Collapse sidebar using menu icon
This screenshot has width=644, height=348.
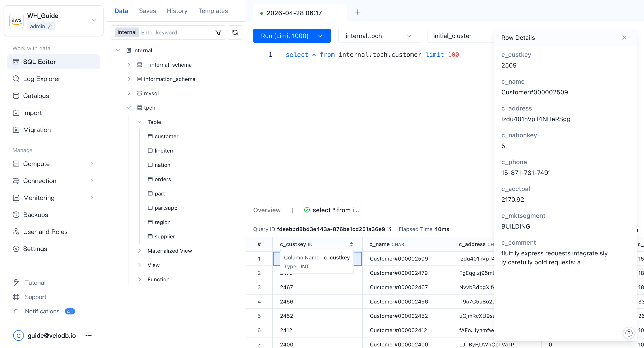coord(89,335)
